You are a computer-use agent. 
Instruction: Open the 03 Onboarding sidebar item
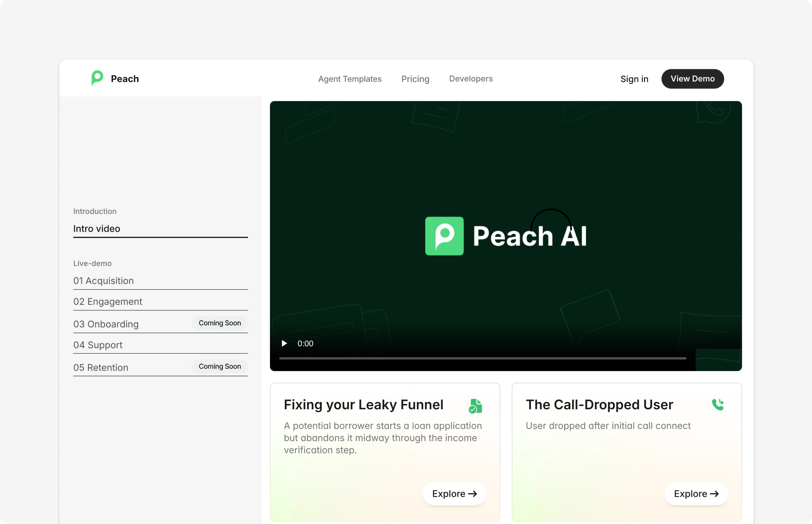point(106,324)
